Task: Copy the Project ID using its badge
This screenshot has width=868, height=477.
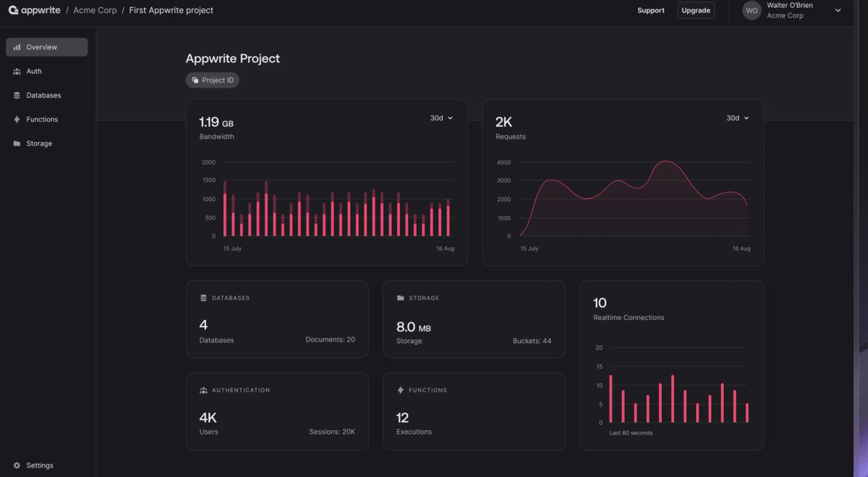Action: 212,79
